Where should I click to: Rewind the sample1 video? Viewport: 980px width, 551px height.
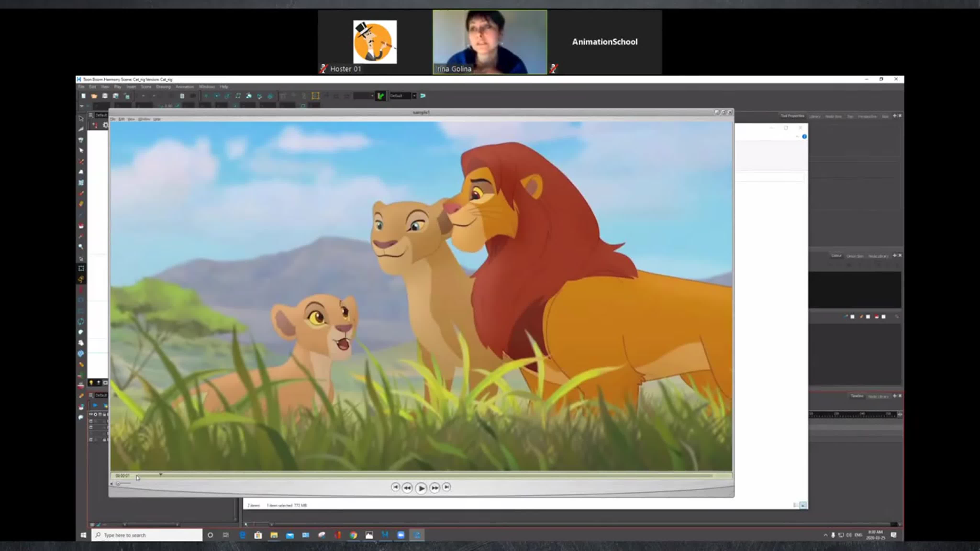coord(407,487)
